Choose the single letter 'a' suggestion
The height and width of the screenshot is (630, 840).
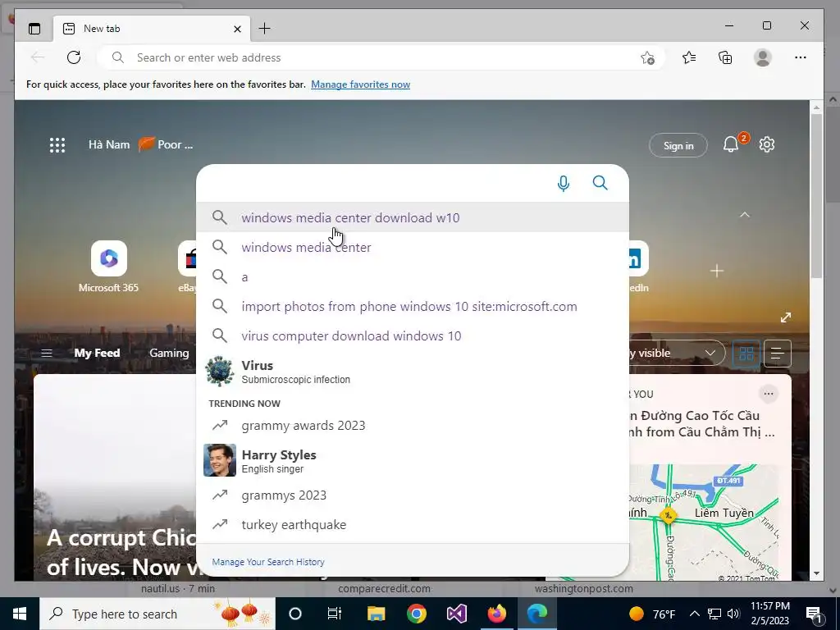[x=413, y=277]
